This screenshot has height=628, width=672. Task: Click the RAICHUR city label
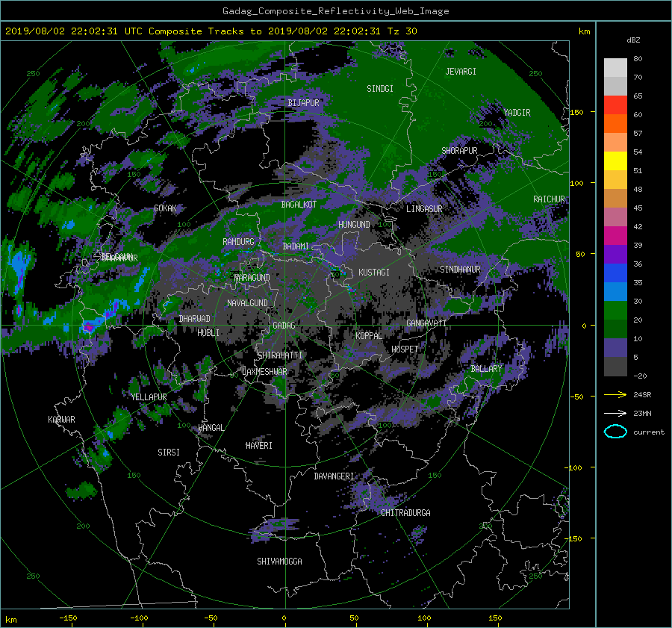pyautogui.click(x=549, y=199)
